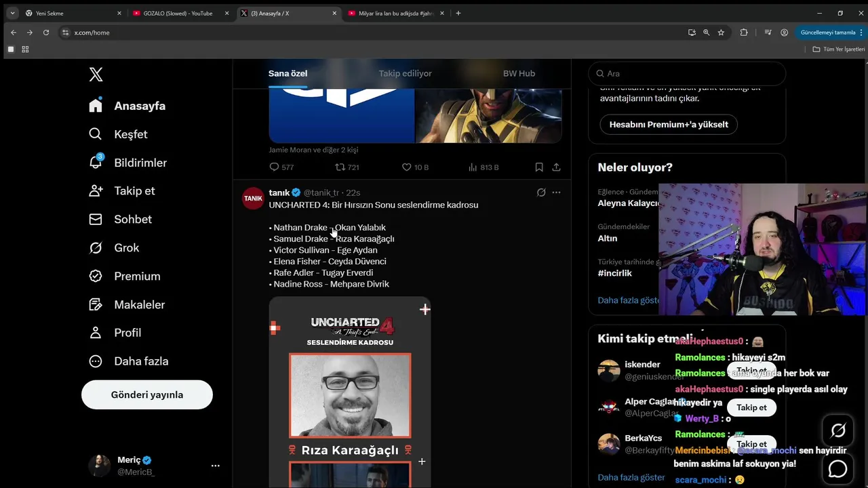868x488 pixels.
Task: Open Premium in the sidebar
Action: click(124, 276)
